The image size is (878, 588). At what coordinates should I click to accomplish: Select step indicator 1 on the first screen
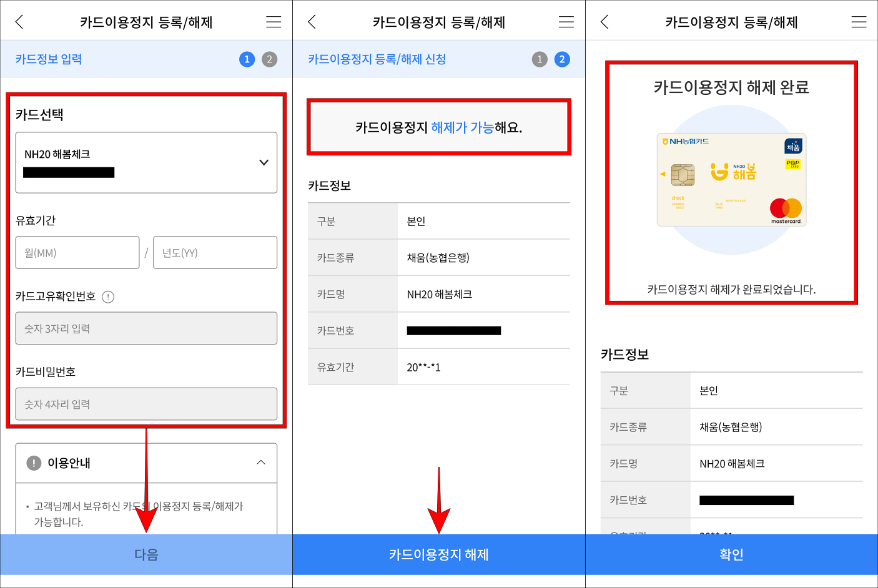tap(247, 59)
